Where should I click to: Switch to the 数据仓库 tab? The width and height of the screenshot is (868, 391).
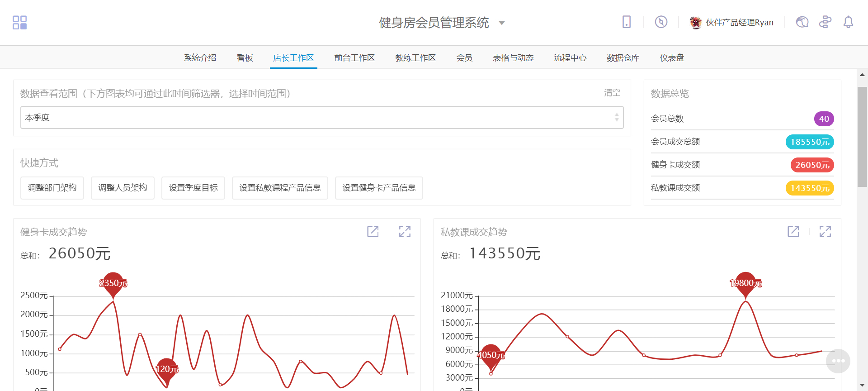[623, 58]
